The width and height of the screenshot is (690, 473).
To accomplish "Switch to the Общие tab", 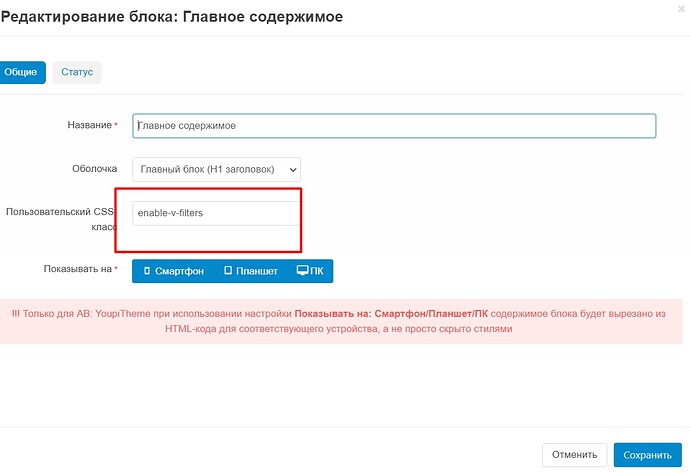I will coord(22,72).
